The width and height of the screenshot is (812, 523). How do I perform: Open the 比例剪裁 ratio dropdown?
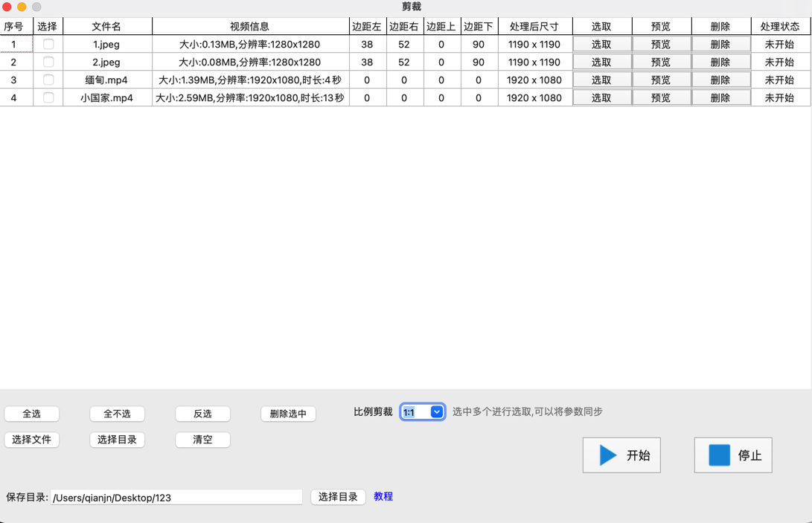pos(423,412)
